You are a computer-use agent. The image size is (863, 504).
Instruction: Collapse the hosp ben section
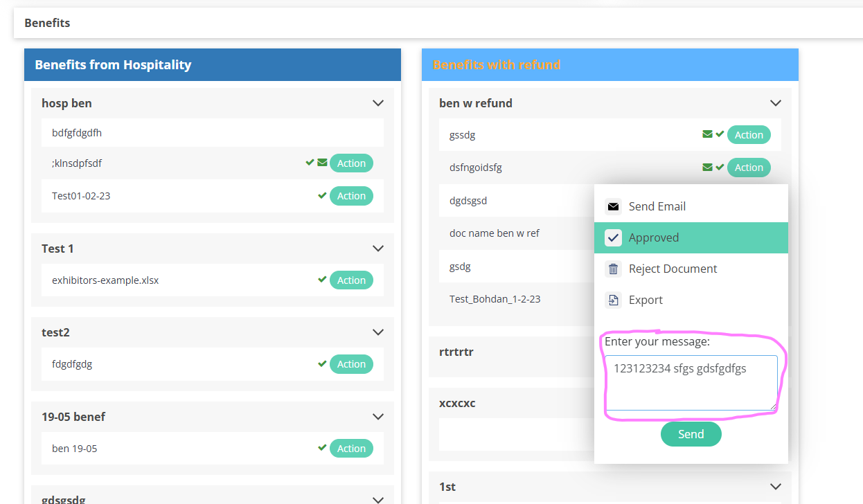pyautogui.click(x=378, y=103)
